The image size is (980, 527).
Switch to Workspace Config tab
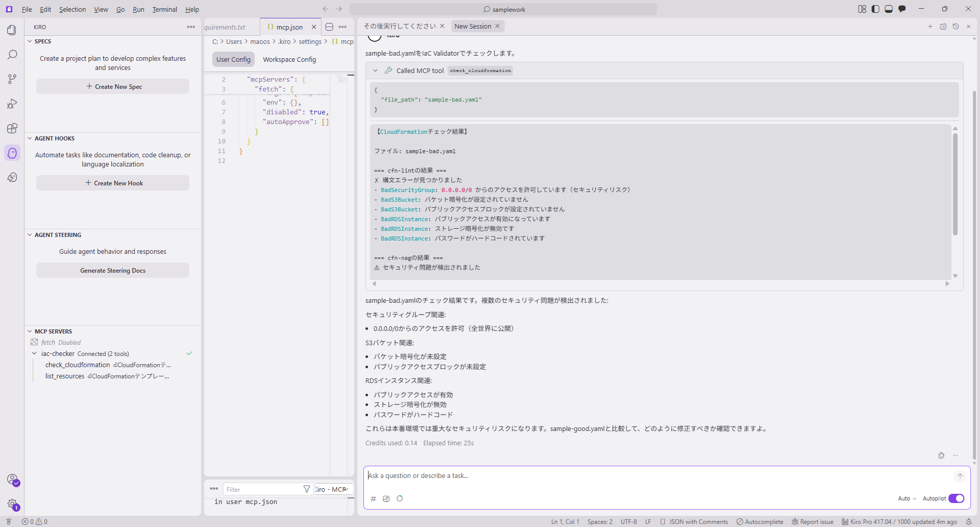[x=289, y=59]
